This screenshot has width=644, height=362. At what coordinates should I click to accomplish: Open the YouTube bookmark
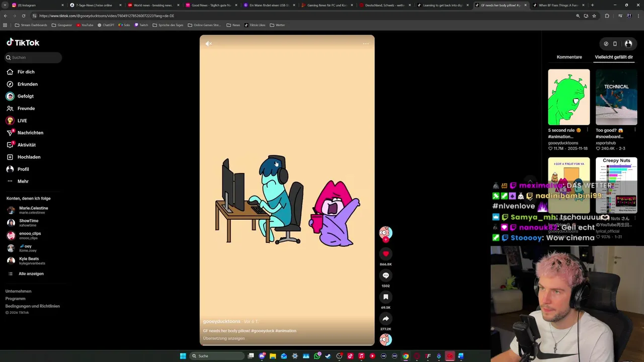pos(85,25)
